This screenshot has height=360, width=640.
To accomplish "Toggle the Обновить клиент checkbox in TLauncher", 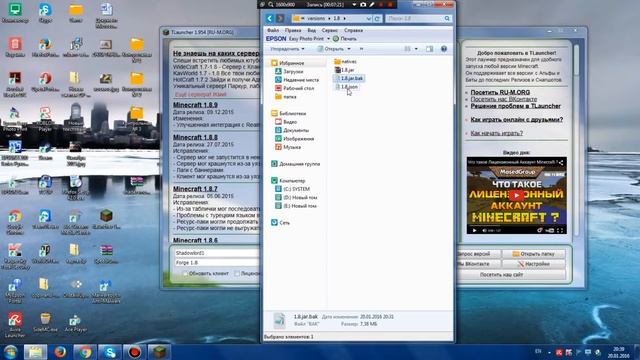I will (186, 273).
